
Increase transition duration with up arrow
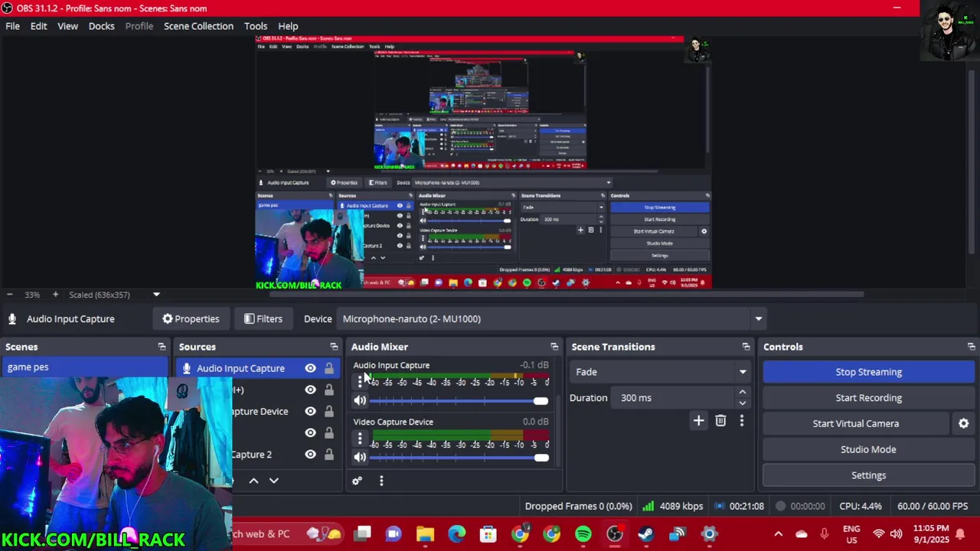742,392
